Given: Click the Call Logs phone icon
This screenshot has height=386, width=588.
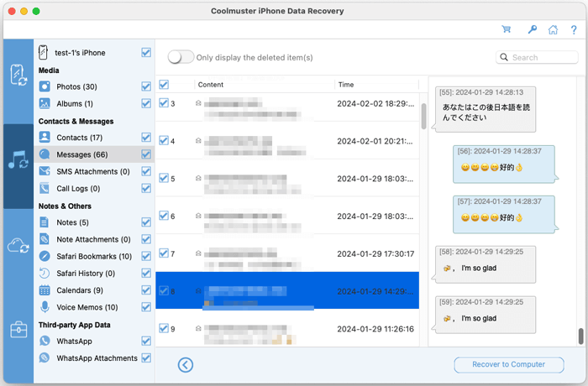Looking at the screenshot, I should (x=45, y=188).
